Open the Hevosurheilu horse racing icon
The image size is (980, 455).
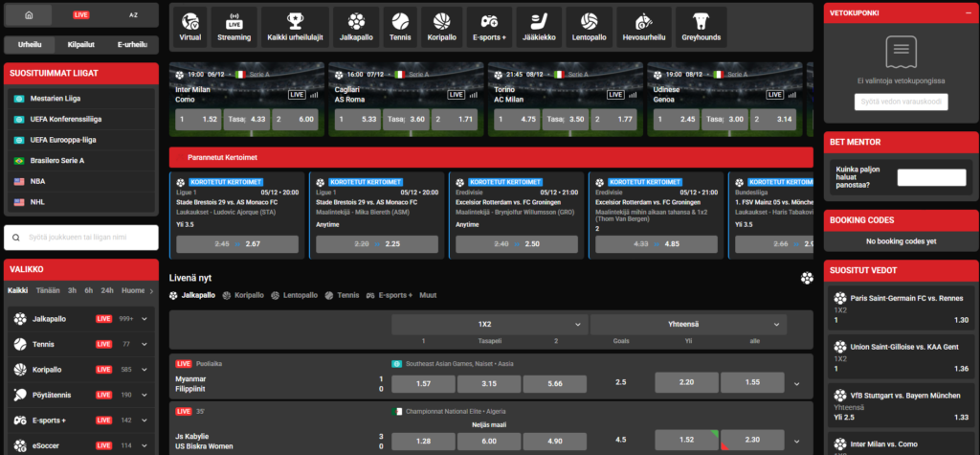coord(643,27)
